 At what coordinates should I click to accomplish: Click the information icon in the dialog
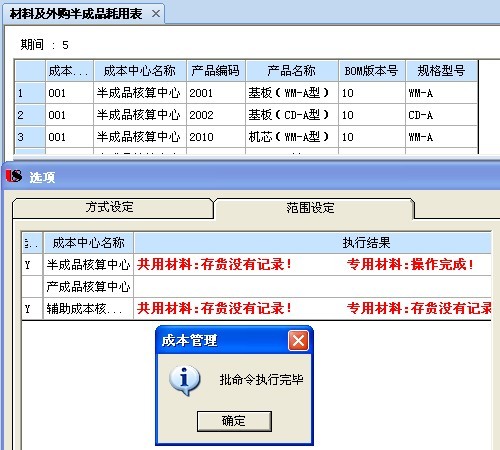point(184,380)
